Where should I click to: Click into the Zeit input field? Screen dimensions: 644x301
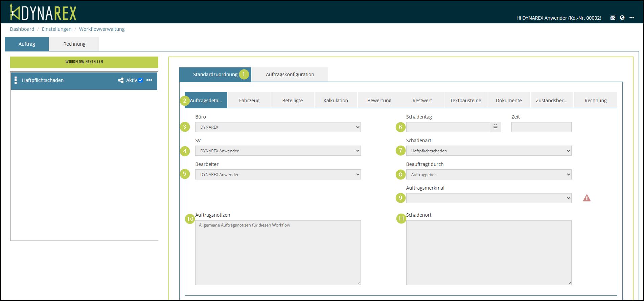coord(541,127)
